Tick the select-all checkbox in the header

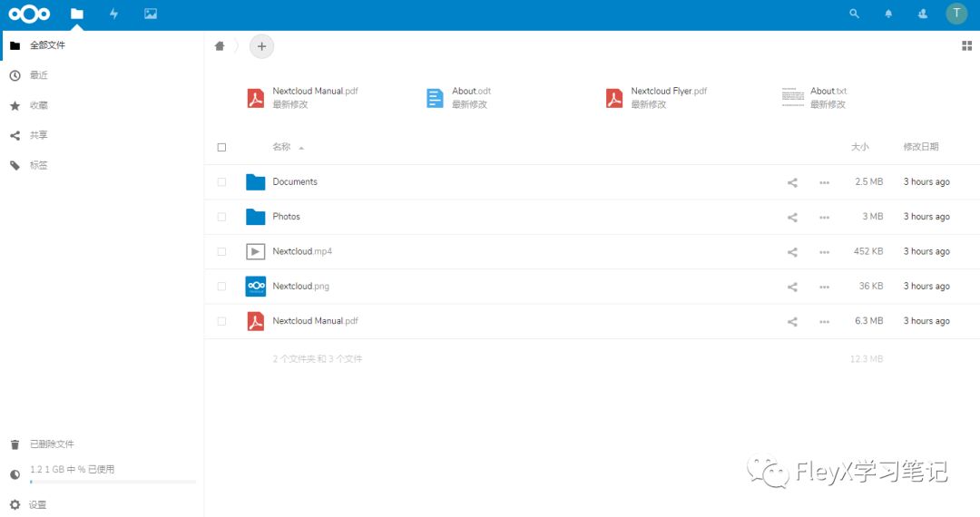[x=221, y=147]
